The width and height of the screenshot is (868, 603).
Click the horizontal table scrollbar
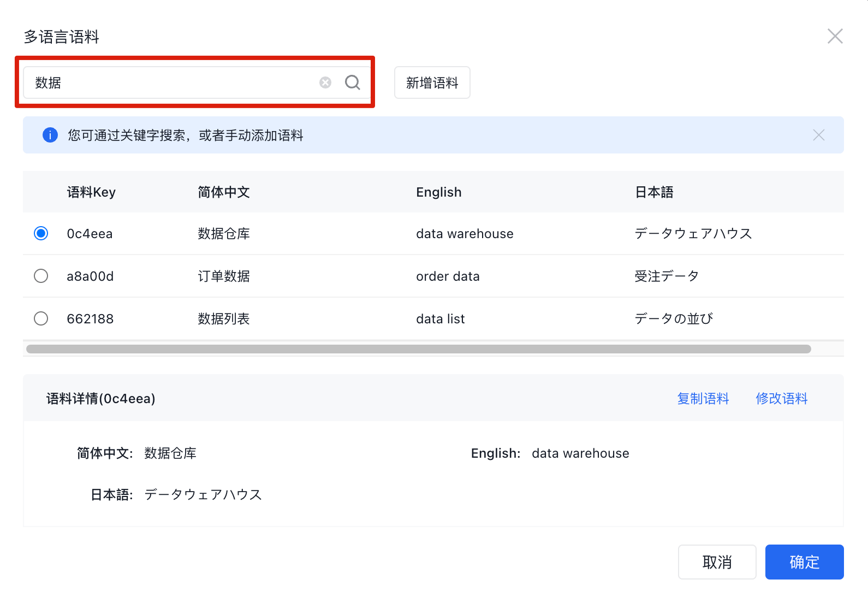pos(419,349)
